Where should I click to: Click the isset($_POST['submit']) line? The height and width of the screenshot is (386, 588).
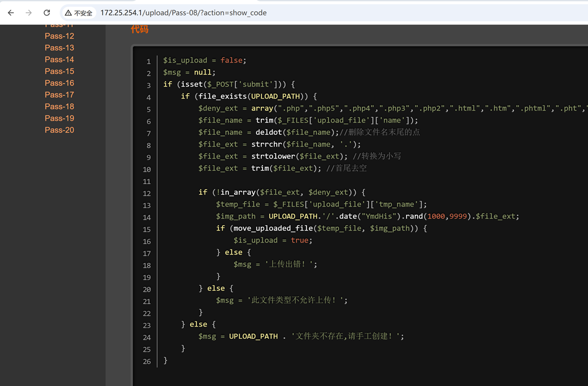(229, 84)
